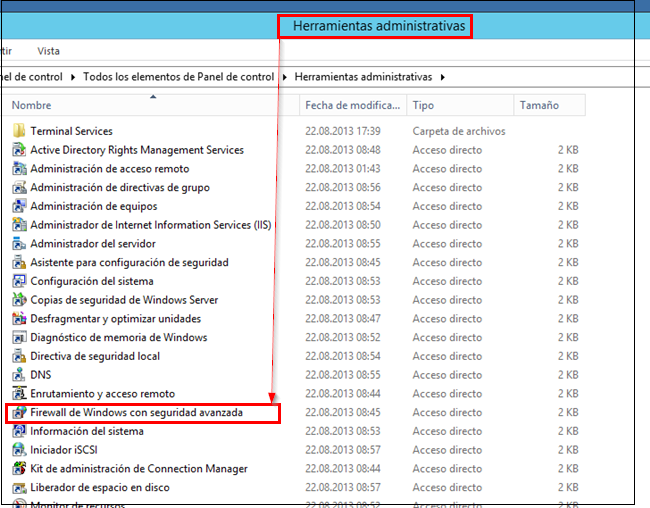Select Administración de equipos name
Image resolution: width=650 pixels, height=508 pixels.
(94, 206)
